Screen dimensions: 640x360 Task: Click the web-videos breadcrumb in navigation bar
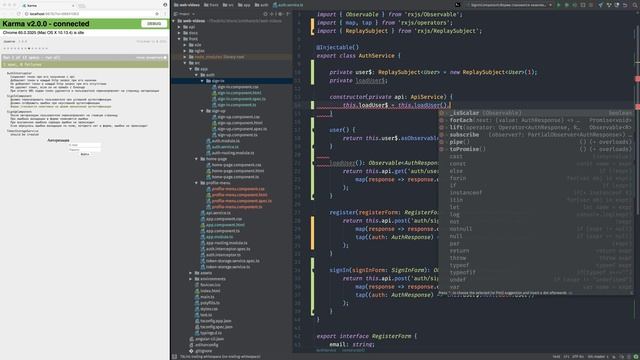coord(187,5)
